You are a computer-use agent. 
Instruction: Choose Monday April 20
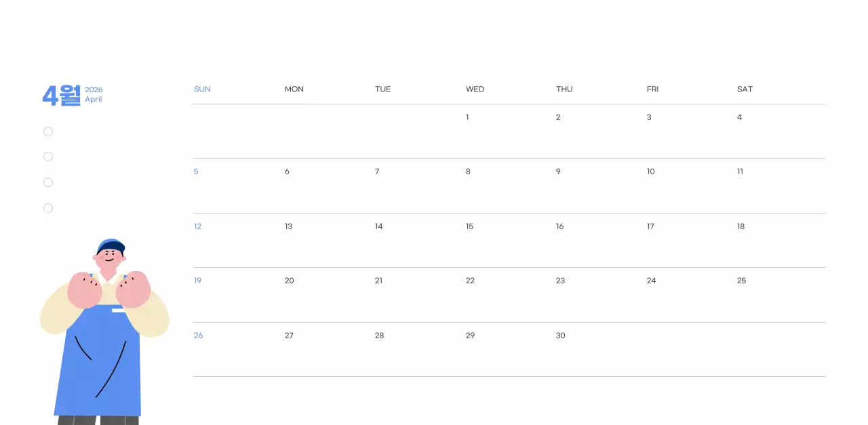289,281
